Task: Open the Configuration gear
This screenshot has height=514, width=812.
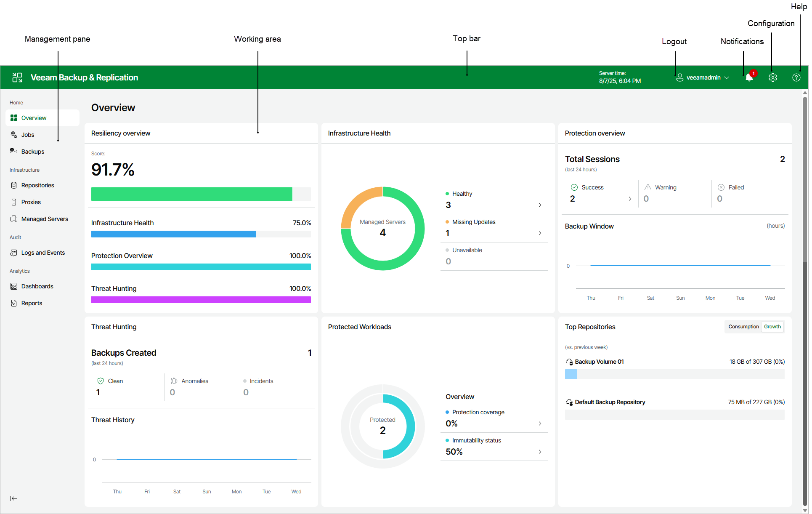Action: coord(773,77)
